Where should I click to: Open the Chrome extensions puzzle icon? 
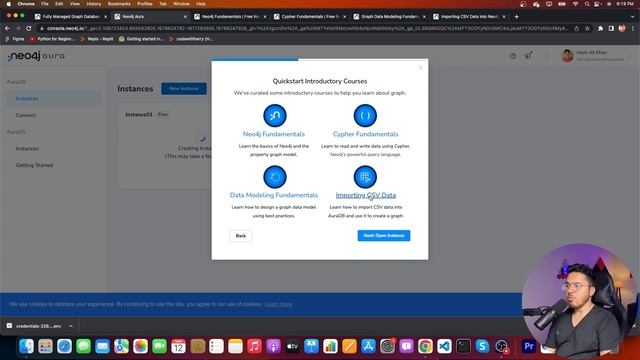coord(600,28)
